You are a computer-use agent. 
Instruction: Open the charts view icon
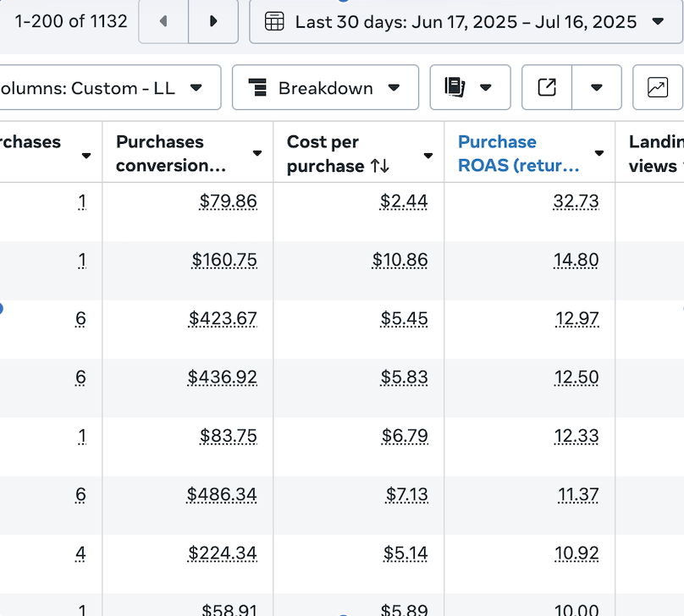(x=658, y=88)
